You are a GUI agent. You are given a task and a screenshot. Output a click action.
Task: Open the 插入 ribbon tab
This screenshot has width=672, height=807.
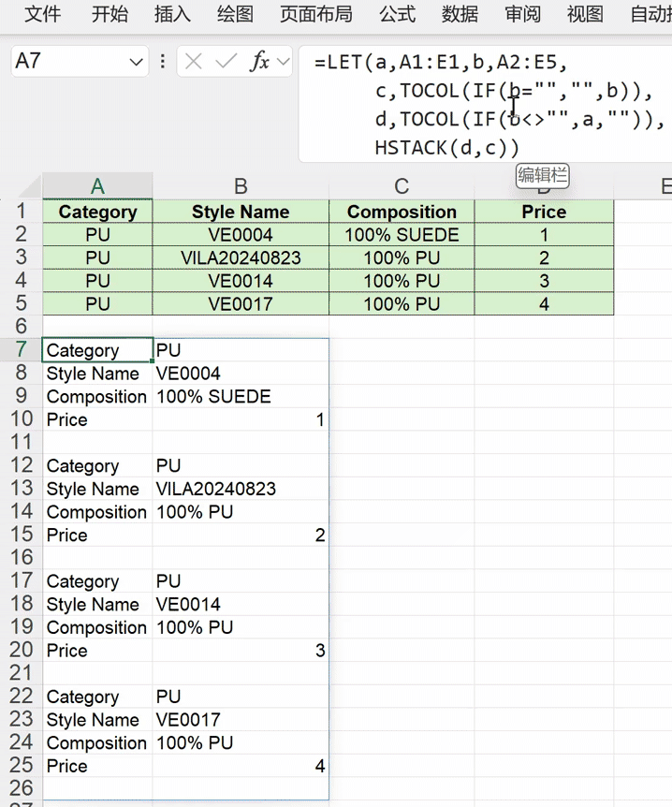[x=172, y=14]
